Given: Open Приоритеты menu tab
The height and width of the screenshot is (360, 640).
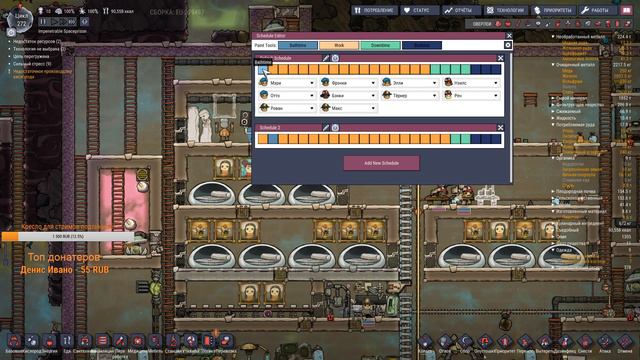Looking at the screenshot, I should click(x=552, y=10).
